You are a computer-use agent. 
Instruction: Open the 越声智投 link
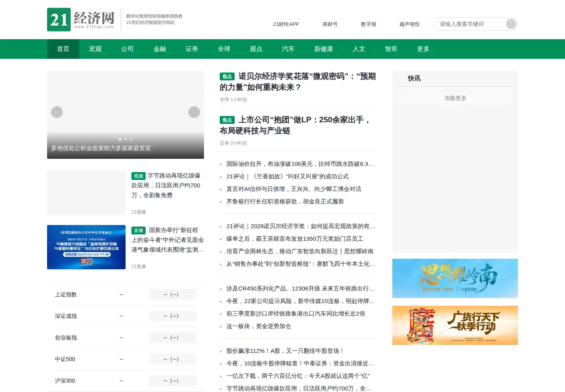click(x=410, y=24)
